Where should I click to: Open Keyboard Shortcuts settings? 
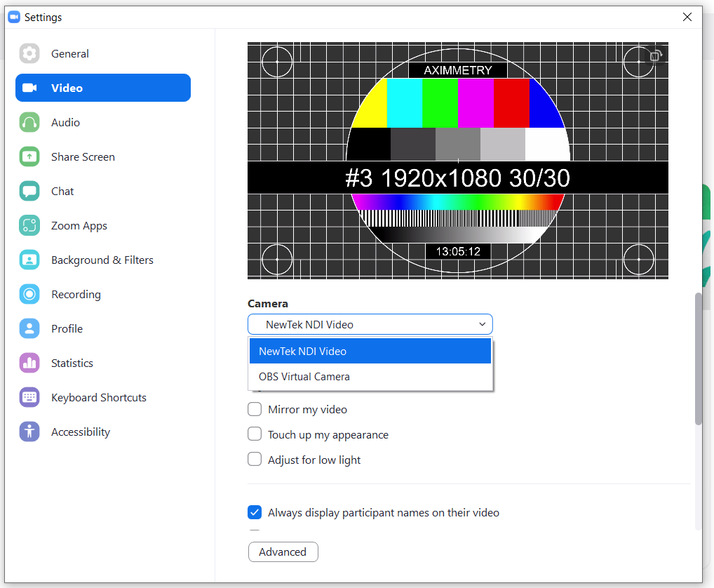point(103,398)
